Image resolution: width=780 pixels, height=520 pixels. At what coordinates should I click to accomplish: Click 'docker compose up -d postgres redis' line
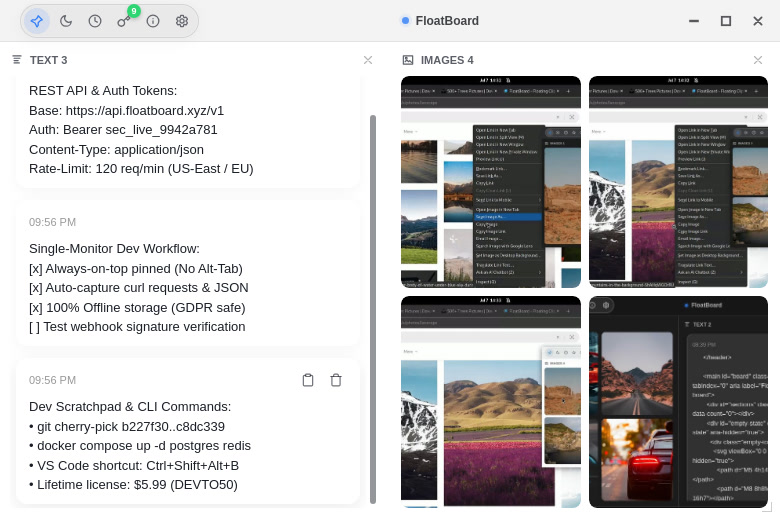(x=140, y=446)
